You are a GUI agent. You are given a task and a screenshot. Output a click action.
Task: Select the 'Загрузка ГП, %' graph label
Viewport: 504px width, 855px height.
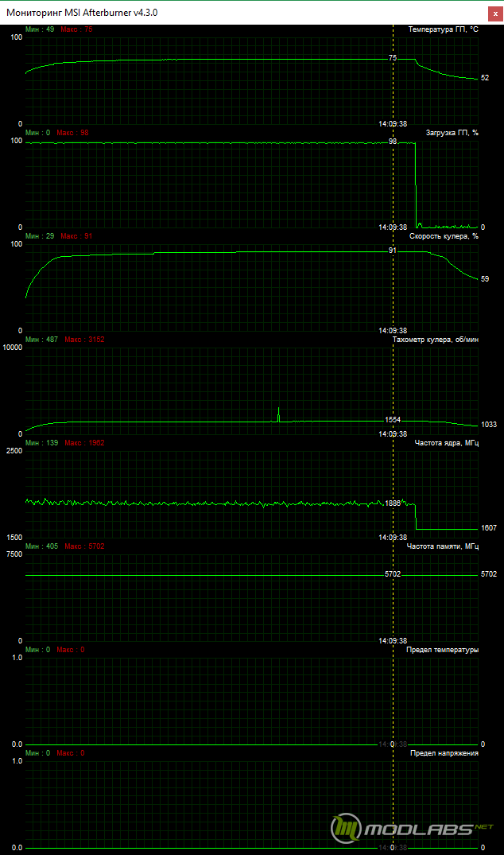[x=452, y=133]
